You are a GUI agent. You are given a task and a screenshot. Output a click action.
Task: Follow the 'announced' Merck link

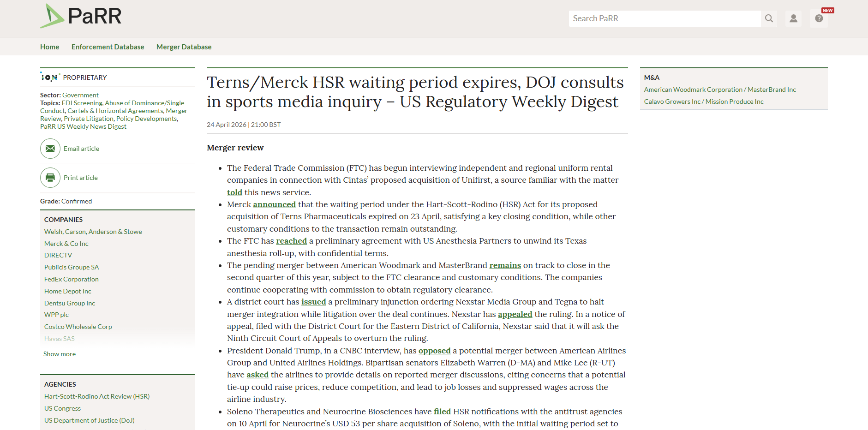point(274,204)
